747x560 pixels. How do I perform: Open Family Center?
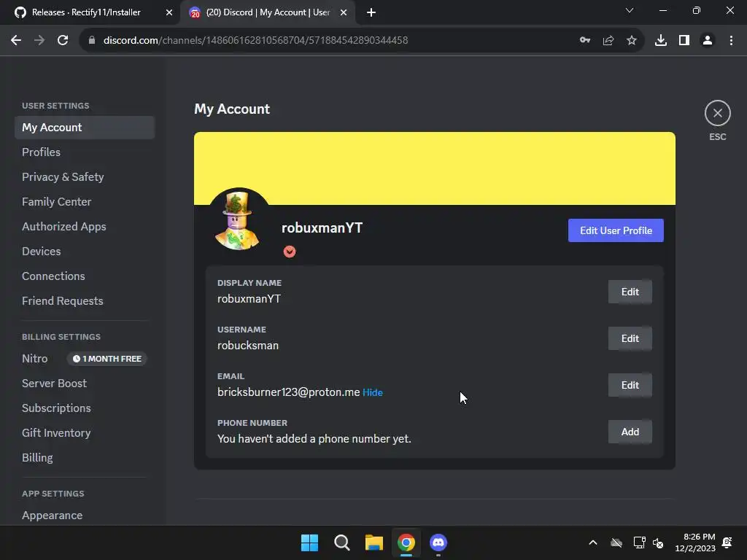[85, 202]
